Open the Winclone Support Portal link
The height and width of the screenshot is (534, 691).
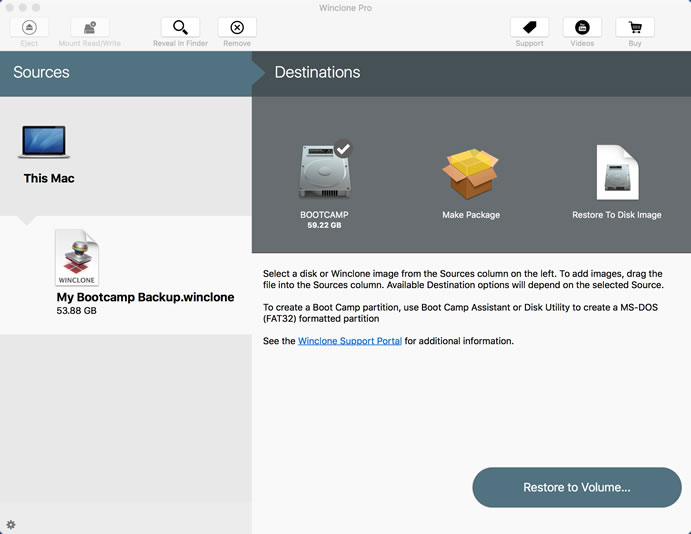(350, 341)
